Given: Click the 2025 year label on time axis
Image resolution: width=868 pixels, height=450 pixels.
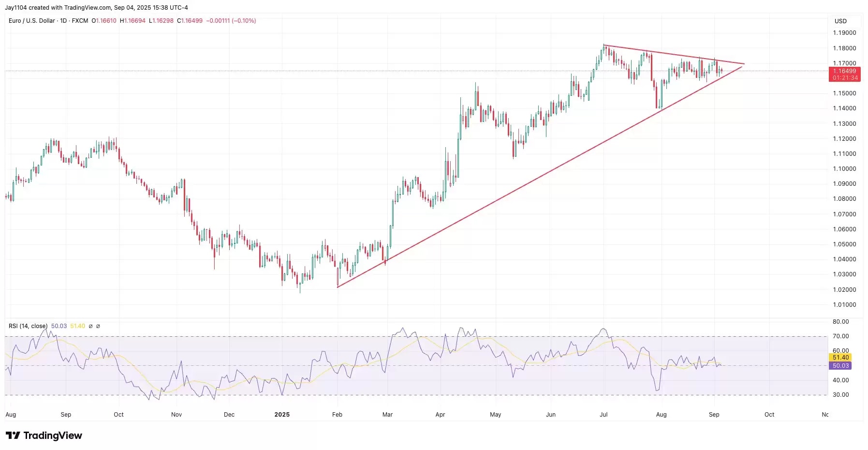Looking at the screenshot, I should [282, 415].
